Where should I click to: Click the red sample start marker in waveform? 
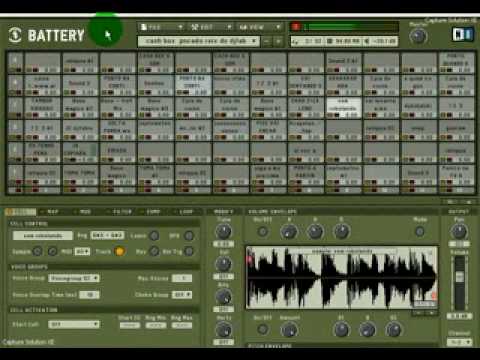[249, 260]
